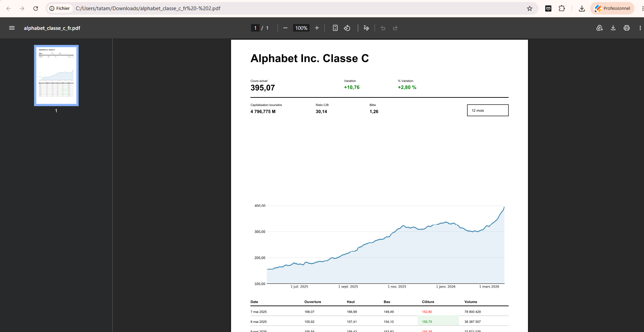Edit the 100% zoom level field
The width and height of the screenshot is (644, 332).
[x=301, y=28]
